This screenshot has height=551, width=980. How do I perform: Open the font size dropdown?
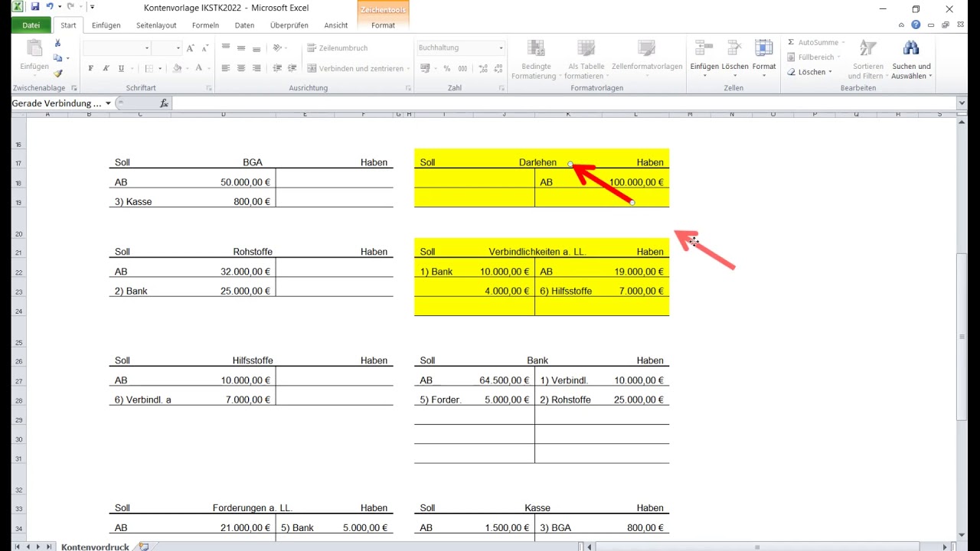click(x=177, y=48)
